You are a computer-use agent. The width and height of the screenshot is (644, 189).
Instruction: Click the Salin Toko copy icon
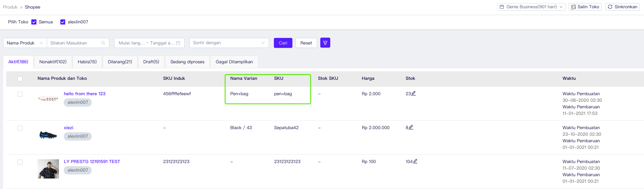[x=573, y=7]
